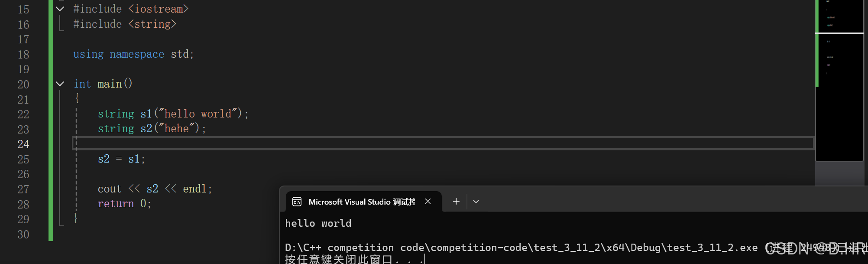Place cursor inside the hello world string literal
This screenshot has height=264, width=868.
pos(197,113)
